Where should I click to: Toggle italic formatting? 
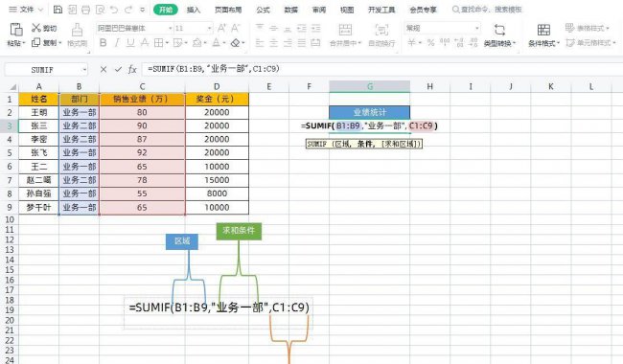[x=117, y=42]
